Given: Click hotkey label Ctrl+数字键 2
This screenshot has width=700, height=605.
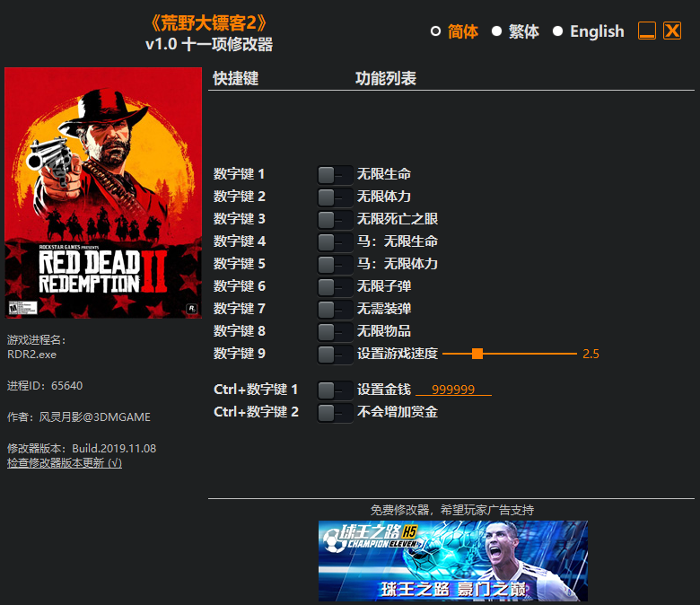Looking at the screenshot, I should pos(257,412).
